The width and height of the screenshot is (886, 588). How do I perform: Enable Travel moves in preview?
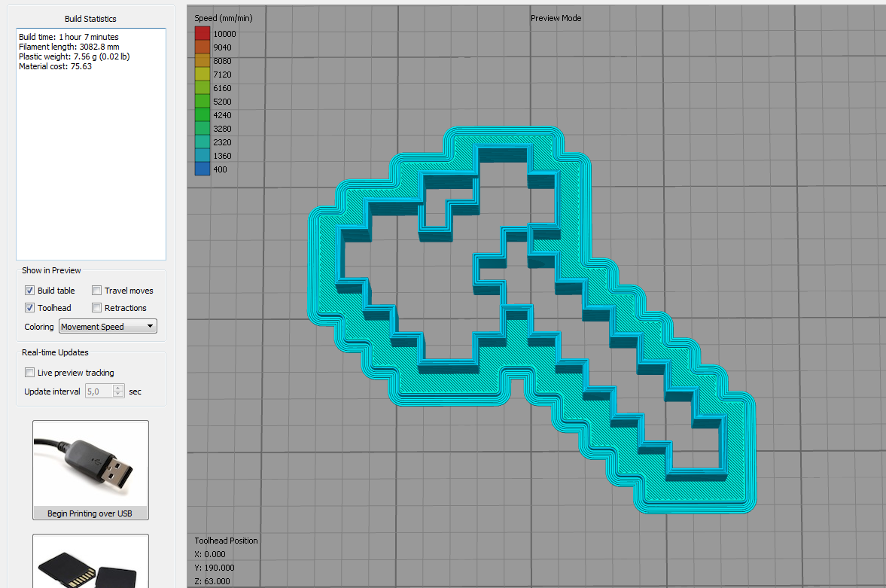tap(96, 291)
